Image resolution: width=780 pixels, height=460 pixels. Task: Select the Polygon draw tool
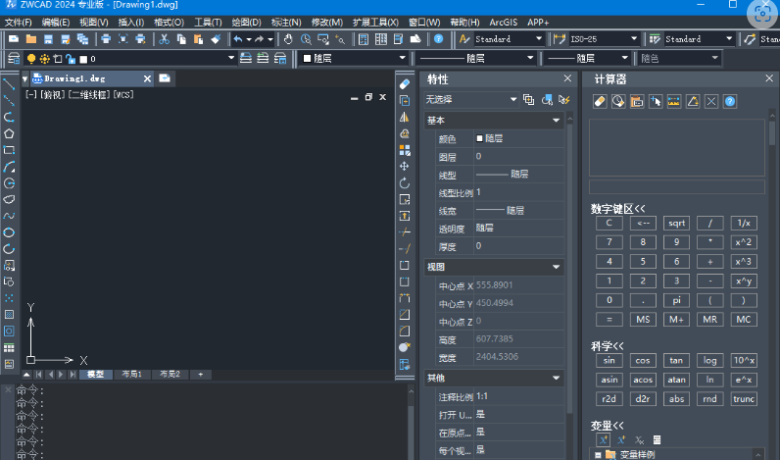pos(9,134)
